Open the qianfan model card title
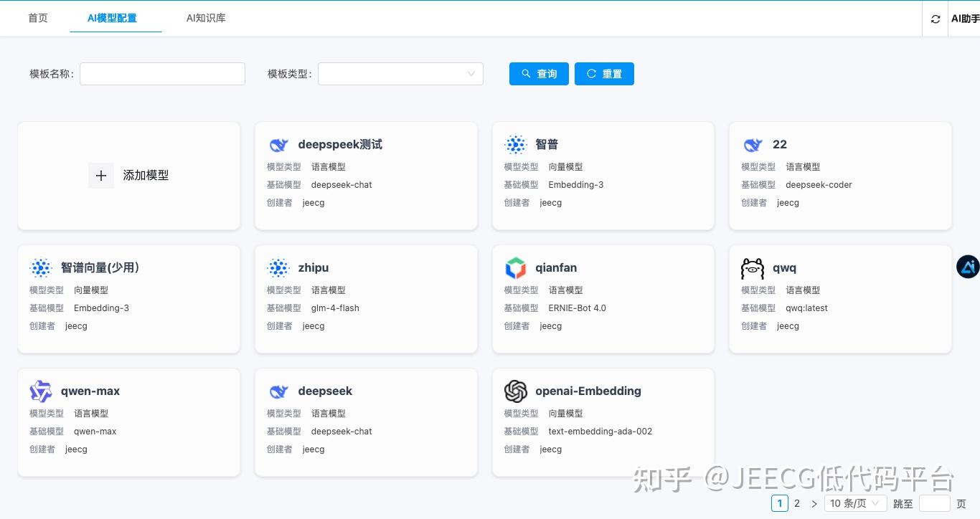Screen dimensions: 980x519 point(556,268)
